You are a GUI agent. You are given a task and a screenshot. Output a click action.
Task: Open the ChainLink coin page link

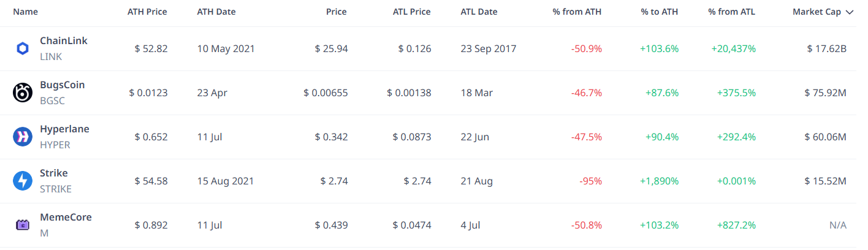click(64, 41)
